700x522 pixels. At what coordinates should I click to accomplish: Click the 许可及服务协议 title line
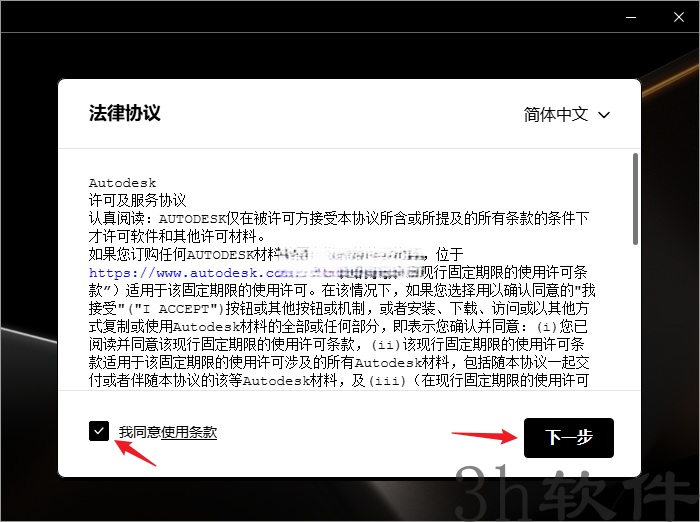pyautogui.click(x=137, y=200)
